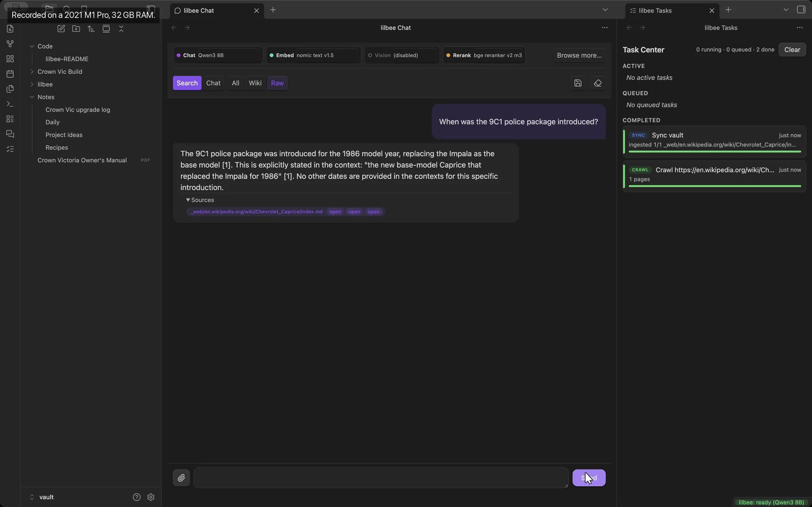The width and height of the screenshot is (812, 507).
Task: Open more options menu for lilbee Tasks
Action: point(800,28)
